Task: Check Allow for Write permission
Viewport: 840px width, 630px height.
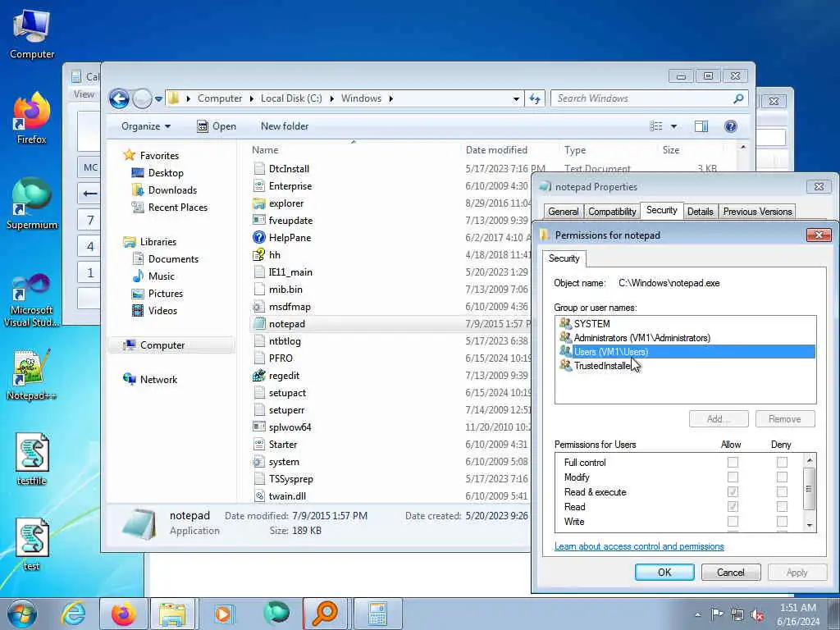Action: [733, 521]
